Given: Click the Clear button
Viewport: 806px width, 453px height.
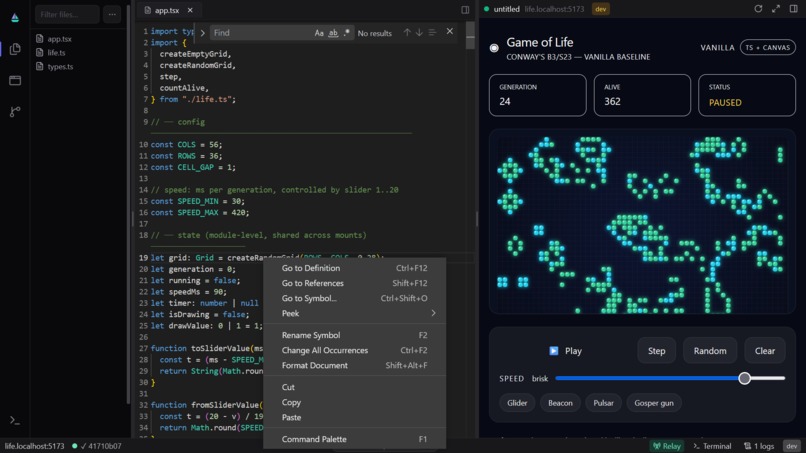Looking at the screenshot, I should tap(764, 351).
